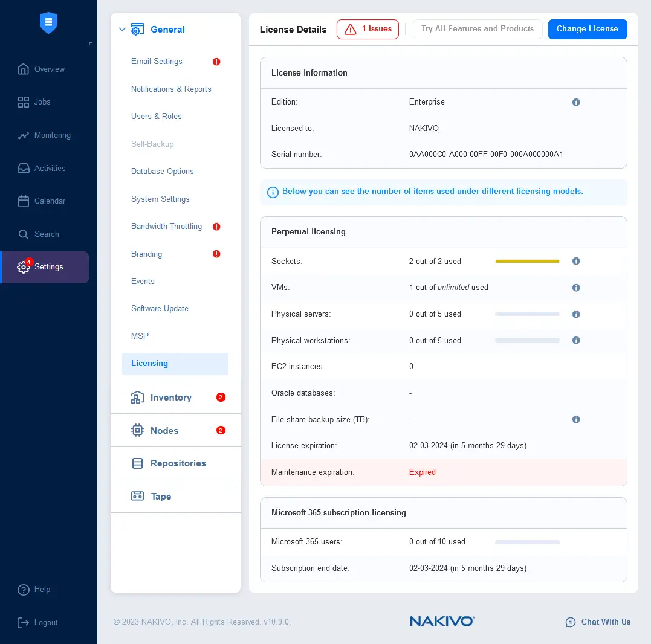Open the MSP page
Image resolution: width=651 pixels, height=644 pixels.
[140, 336]
